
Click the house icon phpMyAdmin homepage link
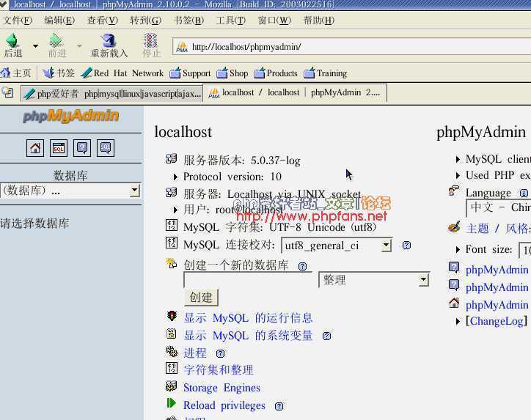tap(454, 303)
